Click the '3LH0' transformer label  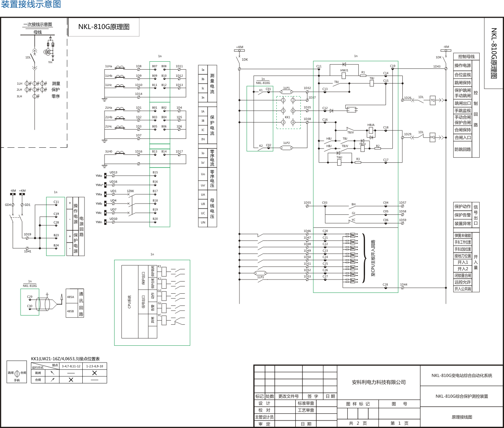[x=109, y=151]
